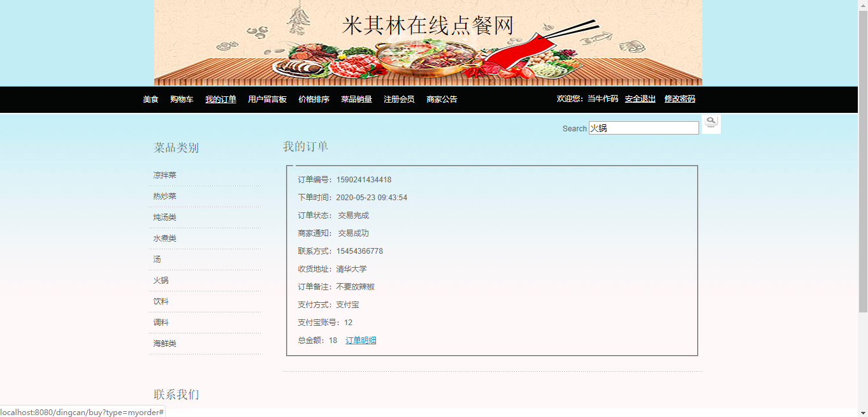Click the order status 交易完成
The width and height of the screenshot is (868, 417).
(x=354, y=216)
